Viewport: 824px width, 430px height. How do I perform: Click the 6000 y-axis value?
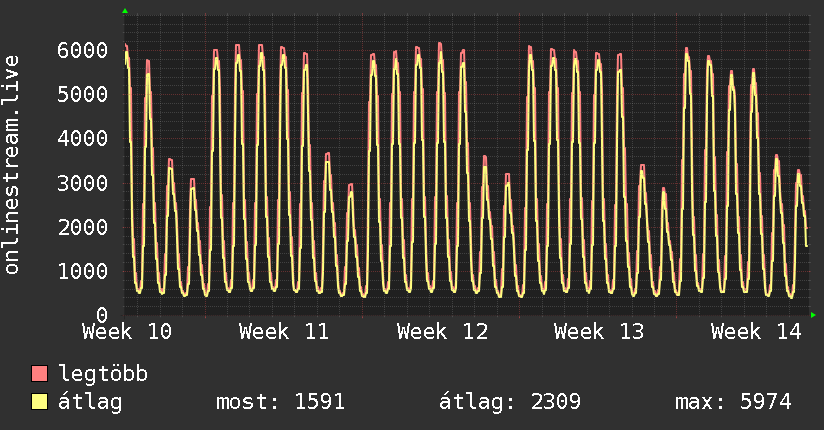point(83,50)
